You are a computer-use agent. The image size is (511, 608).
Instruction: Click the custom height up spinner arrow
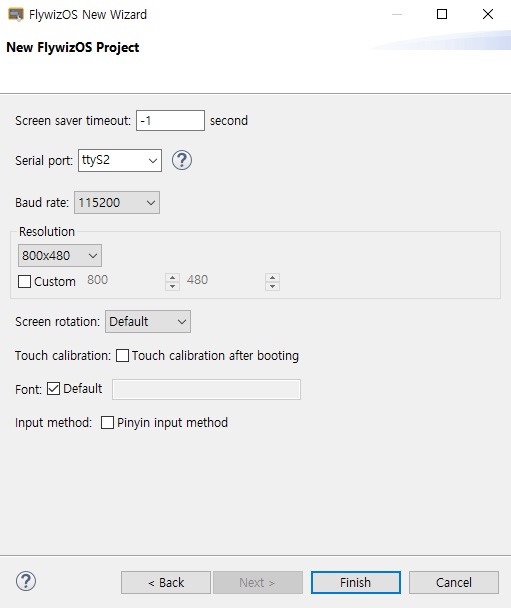pos(273,278)
